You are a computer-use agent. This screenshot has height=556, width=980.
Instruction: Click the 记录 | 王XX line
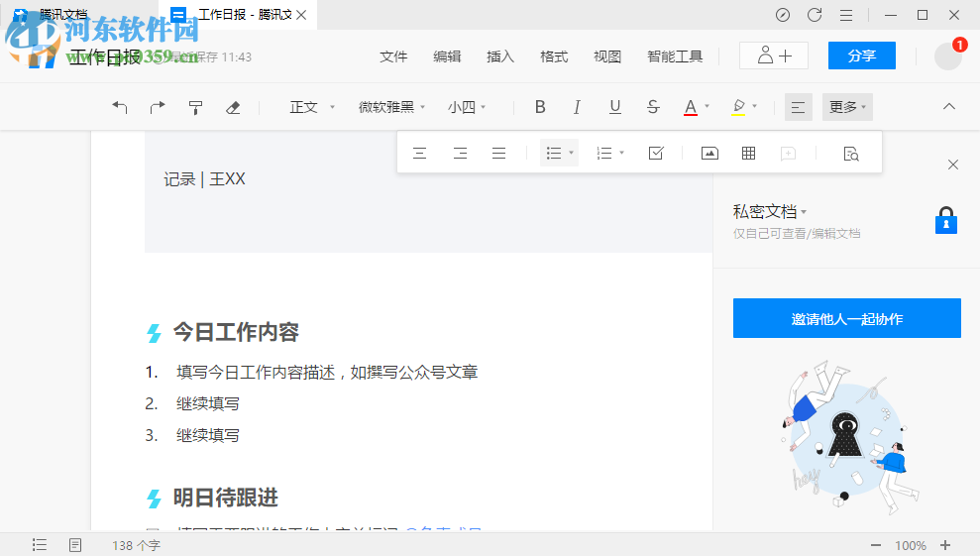[204, 179]
